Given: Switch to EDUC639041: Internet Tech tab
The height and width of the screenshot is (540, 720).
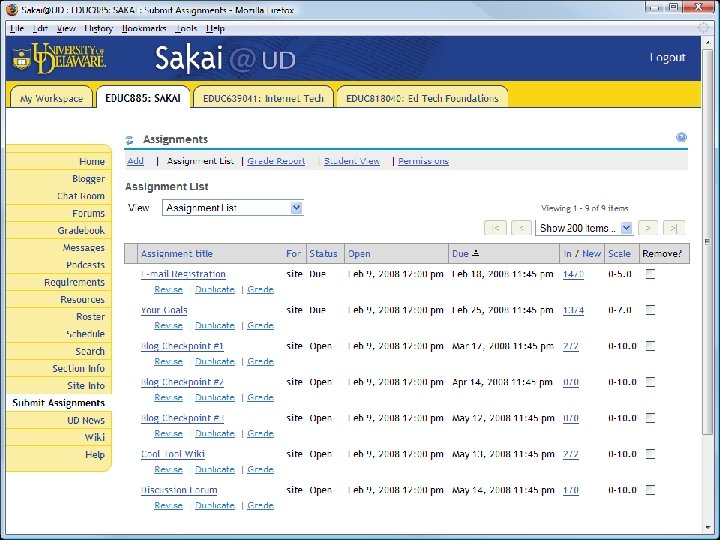Looking at the screenshot, I should (x=263, y=98).
